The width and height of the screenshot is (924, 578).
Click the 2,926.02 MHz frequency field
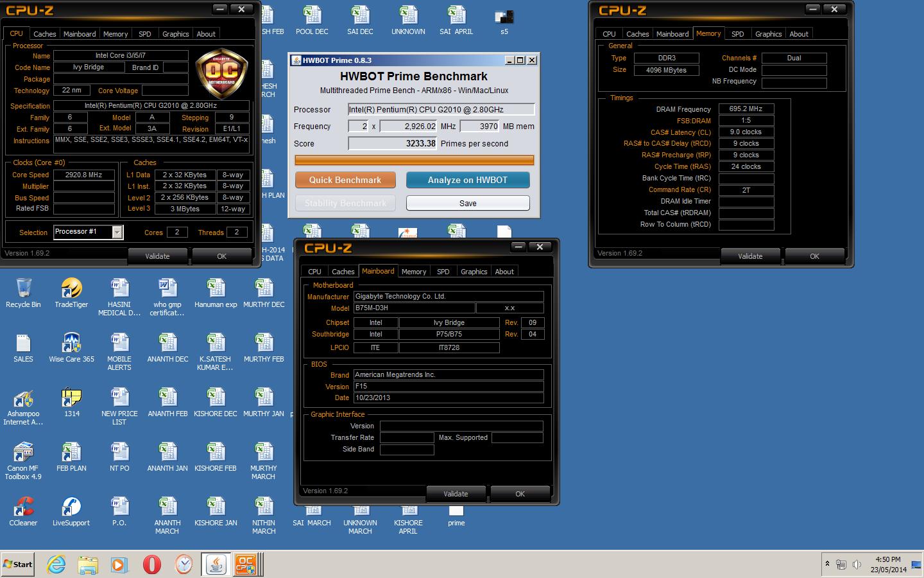(408, 126)
